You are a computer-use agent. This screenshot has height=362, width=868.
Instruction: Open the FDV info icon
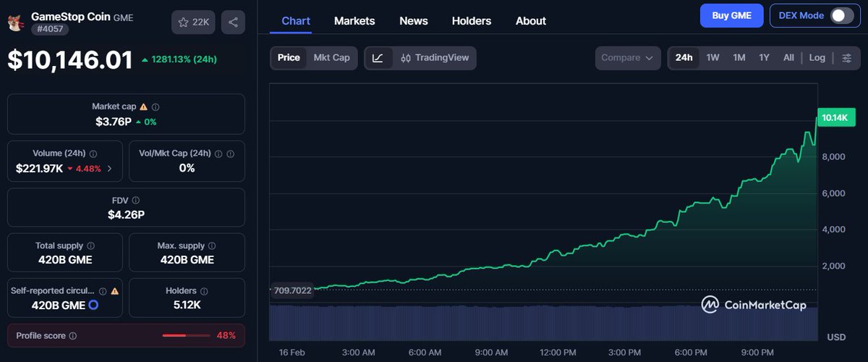pos(136,201)
